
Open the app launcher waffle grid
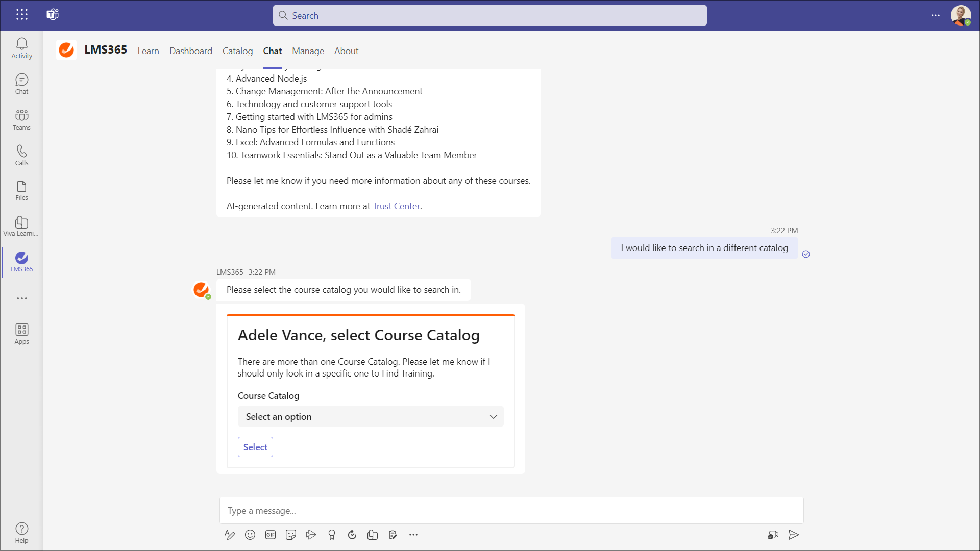click(21, 15)
